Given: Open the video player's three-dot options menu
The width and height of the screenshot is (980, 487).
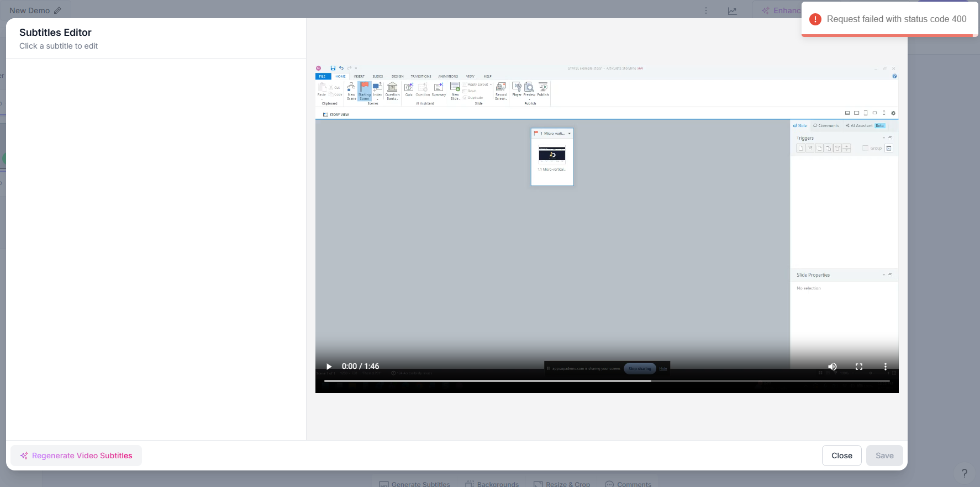Looking at the screenshot, I should pyautogui.click(x=886, y=367).
